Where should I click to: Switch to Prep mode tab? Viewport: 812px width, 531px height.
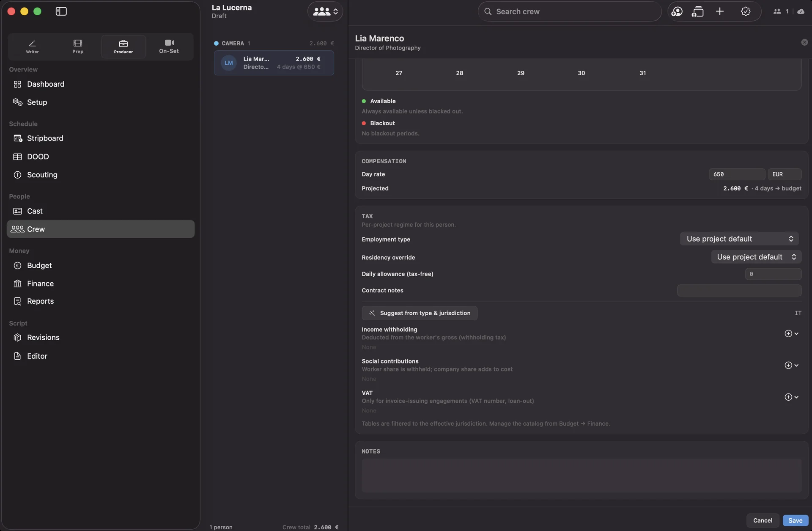click(x=78, y=47)
